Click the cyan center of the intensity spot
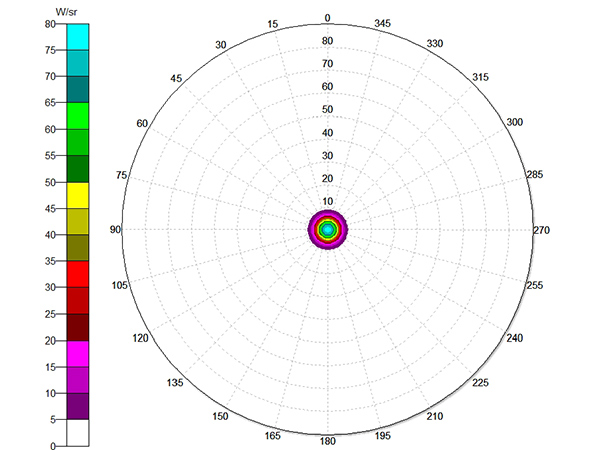 pyautogui.click(x=328, y=230)
